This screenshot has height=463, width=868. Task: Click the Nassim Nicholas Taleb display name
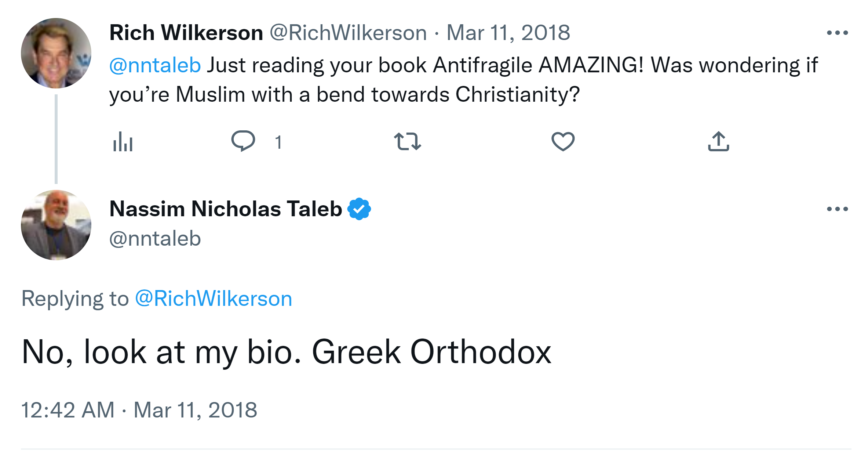(x=226, y=209)
